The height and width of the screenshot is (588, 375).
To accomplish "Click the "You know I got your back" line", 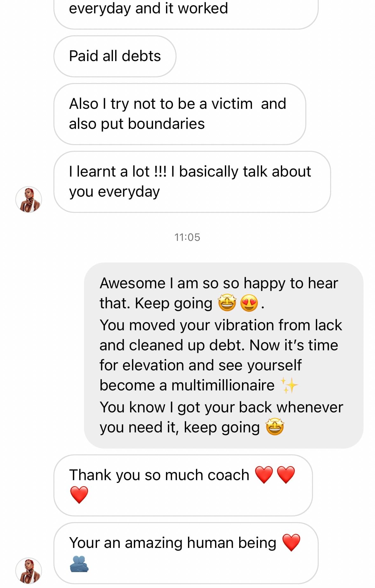I will pos(221,407).
